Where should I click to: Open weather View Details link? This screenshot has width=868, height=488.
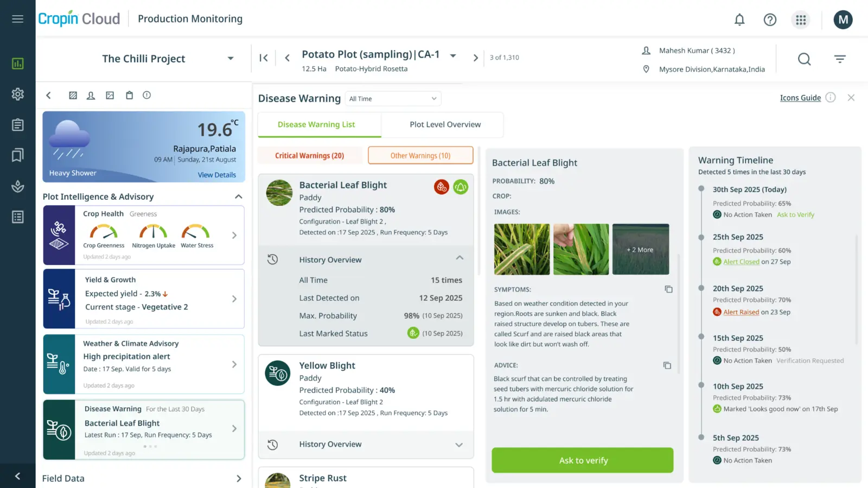(217, 175)
